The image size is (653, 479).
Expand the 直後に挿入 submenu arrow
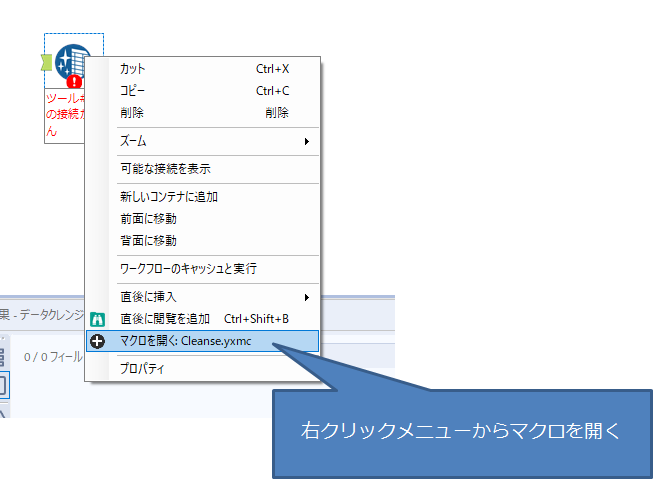click(306, 297)
